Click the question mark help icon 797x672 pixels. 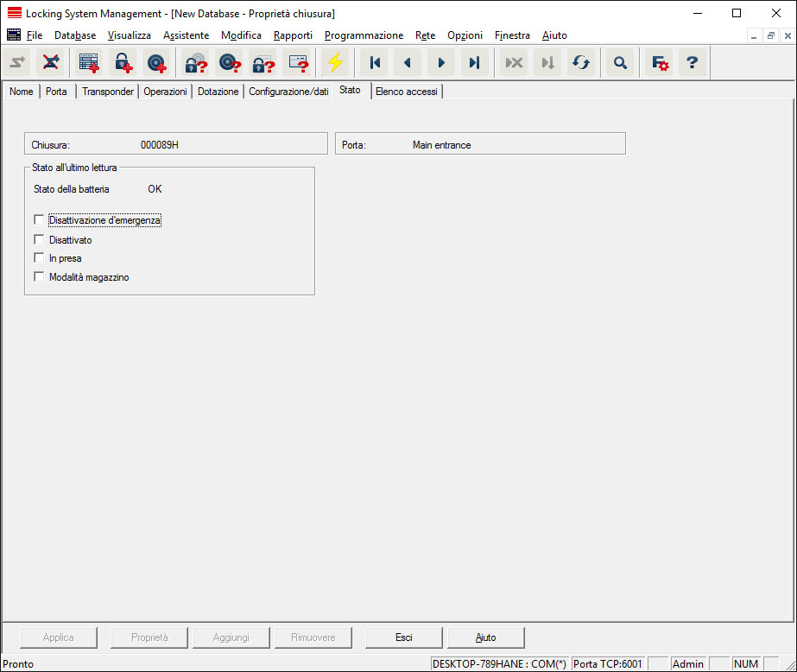[x=692, y=63]
